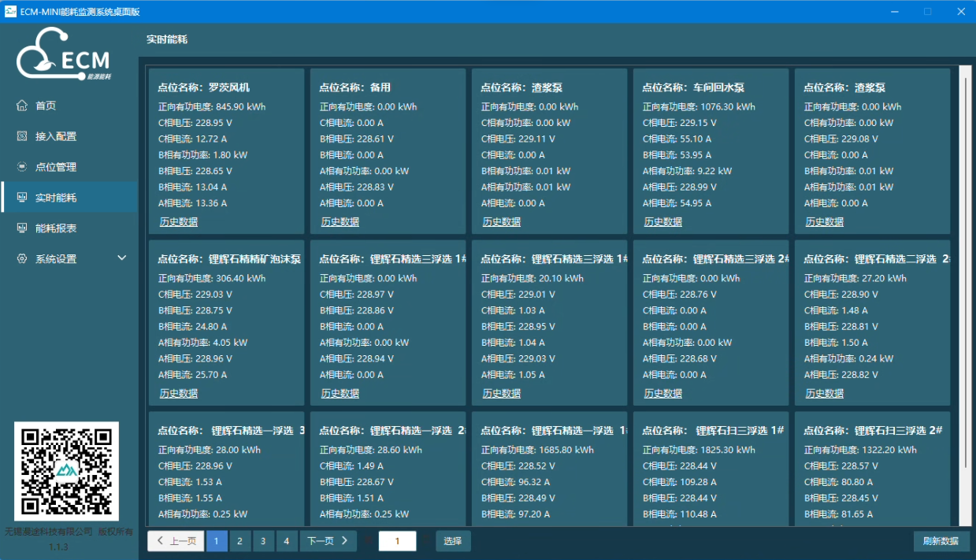Open 历史数据 link for 罗茨风机
This screenshot has width=976, height=560.
tap(179, 222)
